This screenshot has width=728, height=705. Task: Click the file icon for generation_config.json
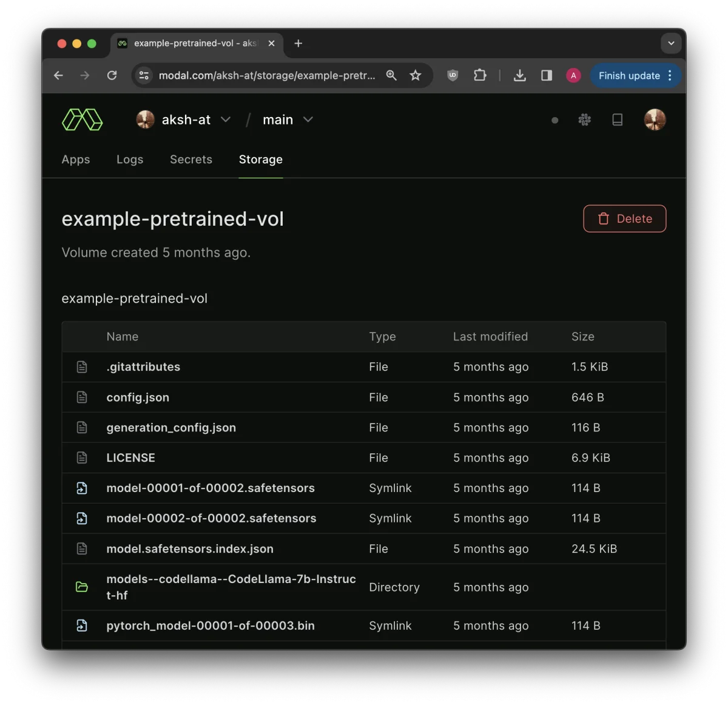82,428
